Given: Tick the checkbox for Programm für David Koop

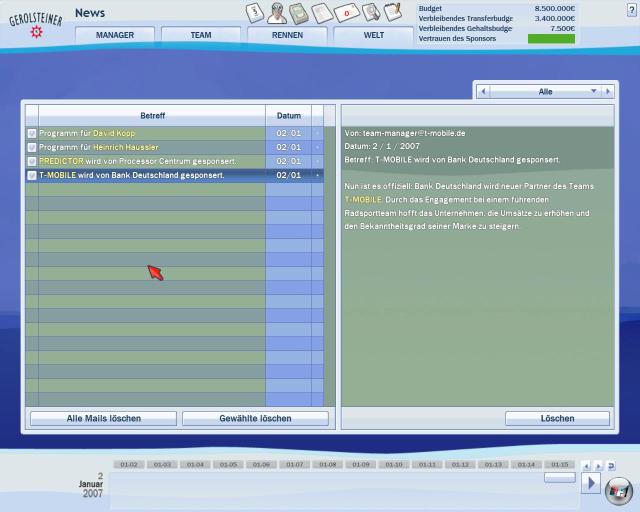Looking at the screenshot, I should tap(32, 134).
